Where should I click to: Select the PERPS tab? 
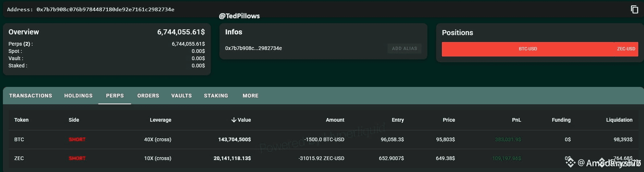click(x=115, y=96)
